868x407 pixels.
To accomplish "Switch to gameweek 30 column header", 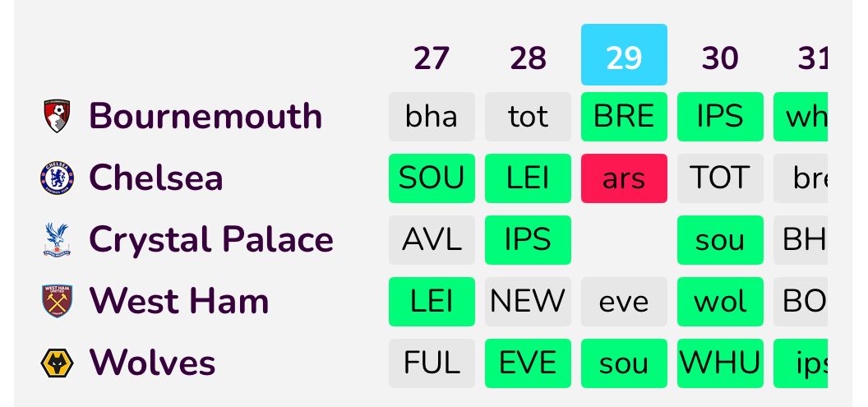I will tap(720, 58).
